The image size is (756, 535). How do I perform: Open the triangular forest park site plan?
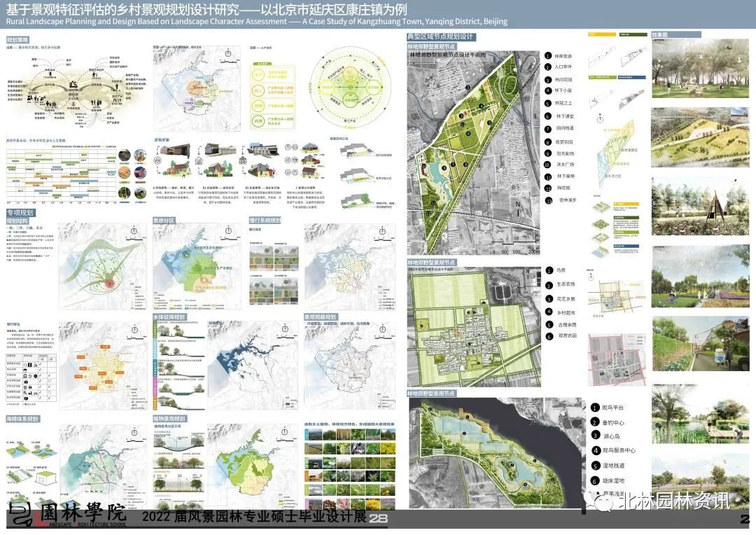click(x=473, y=153)
